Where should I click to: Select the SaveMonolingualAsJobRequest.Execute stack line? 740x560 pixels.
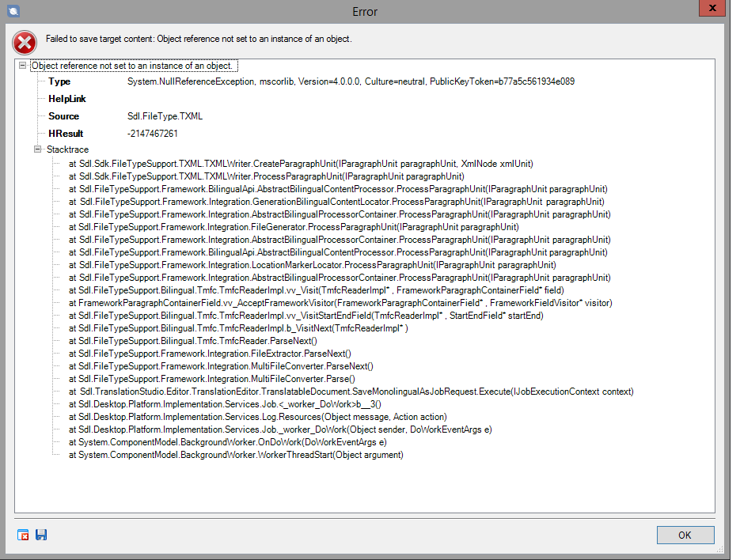pos(351,392)
